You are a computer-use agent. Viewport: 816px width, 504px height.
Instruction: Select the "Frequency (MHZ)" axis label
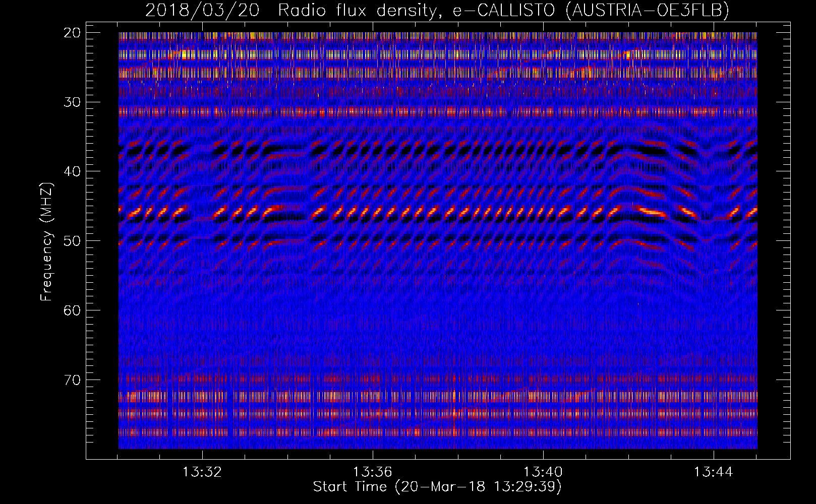pos(46,242)
